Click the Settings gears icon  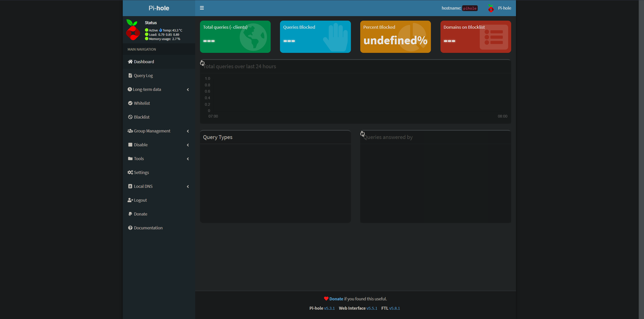click(130, 172)
